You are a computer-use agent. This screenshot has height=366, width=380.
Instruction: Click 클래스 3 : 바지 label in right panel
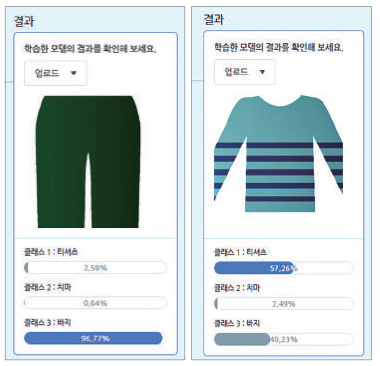click(237, 323)
